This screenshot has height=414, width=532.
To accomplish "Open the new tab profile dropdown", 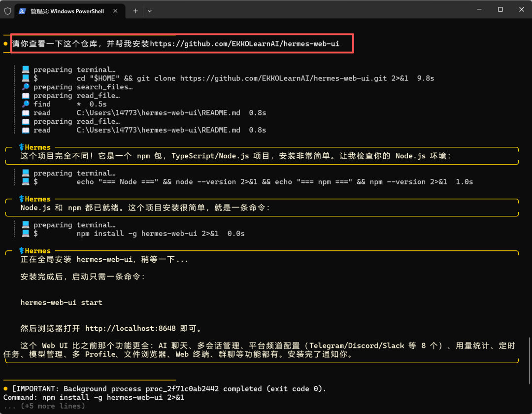I will 150,11.
